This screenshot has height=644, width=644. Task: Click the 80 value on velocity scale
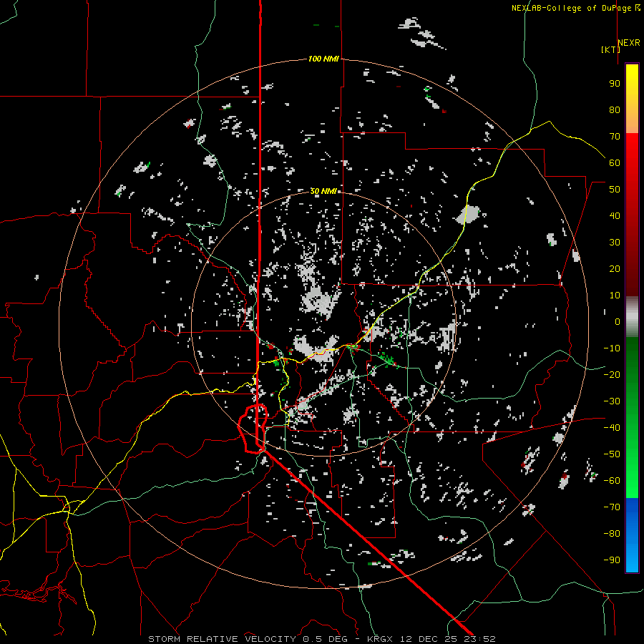tap(615, 110)
